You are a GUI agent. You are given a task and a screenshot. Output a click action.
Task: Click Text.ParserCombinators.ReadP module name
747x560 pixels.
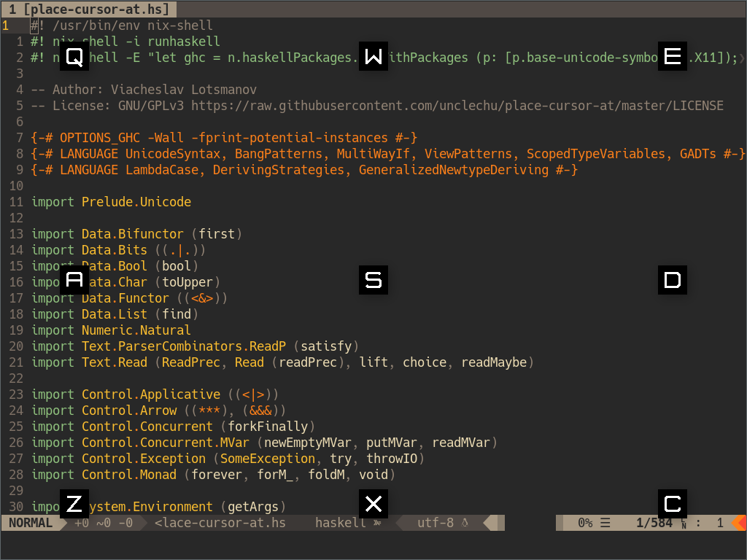(184, 346)
